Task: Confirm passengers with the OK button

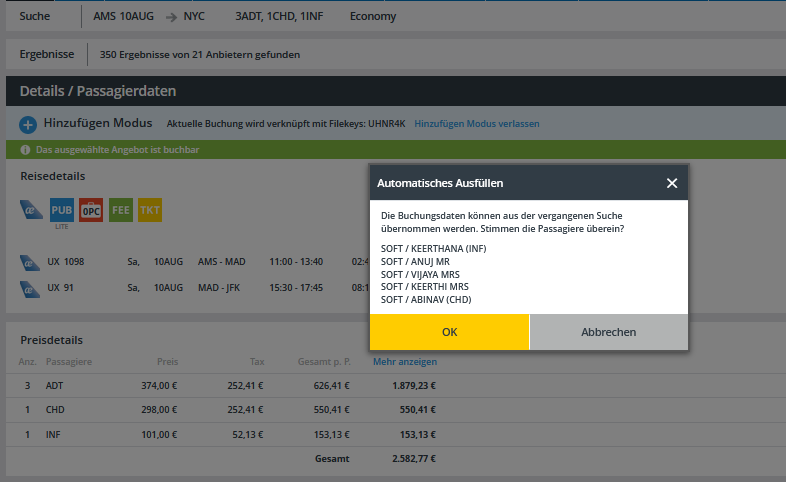Action: coord(449,332)
